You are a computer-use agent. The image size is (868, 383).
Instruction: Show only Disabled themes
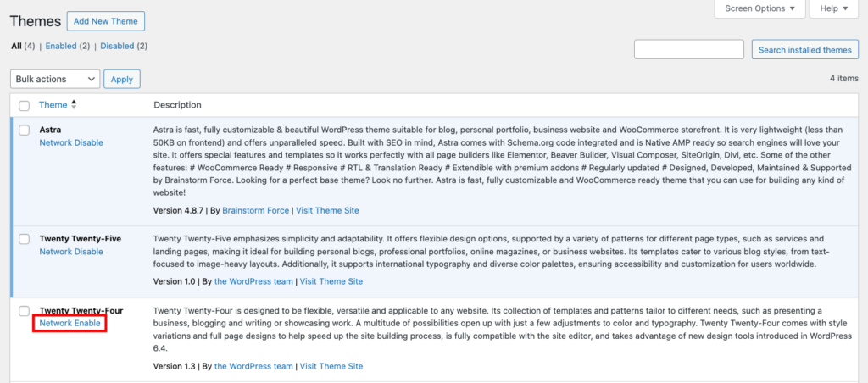click(x=117, y=46)
